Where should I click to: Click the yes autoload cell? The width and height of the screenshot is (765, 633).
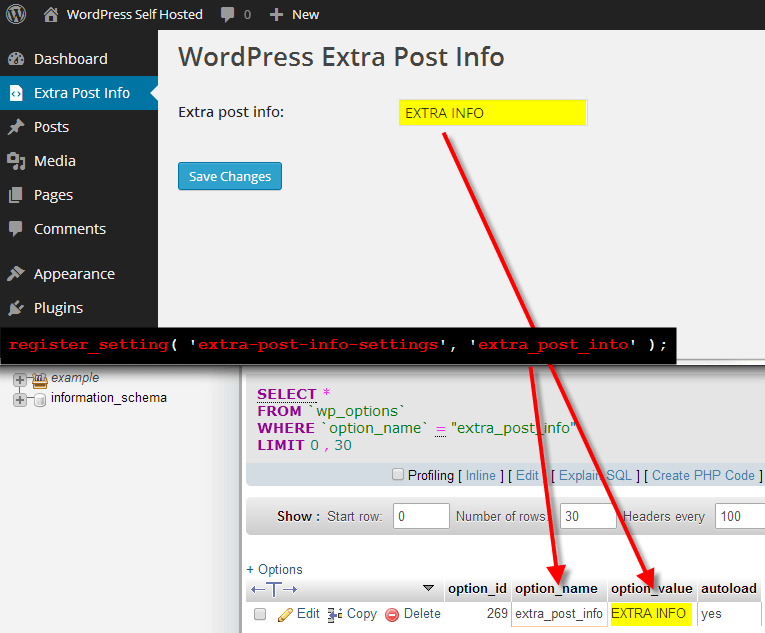tap(729, 614)
